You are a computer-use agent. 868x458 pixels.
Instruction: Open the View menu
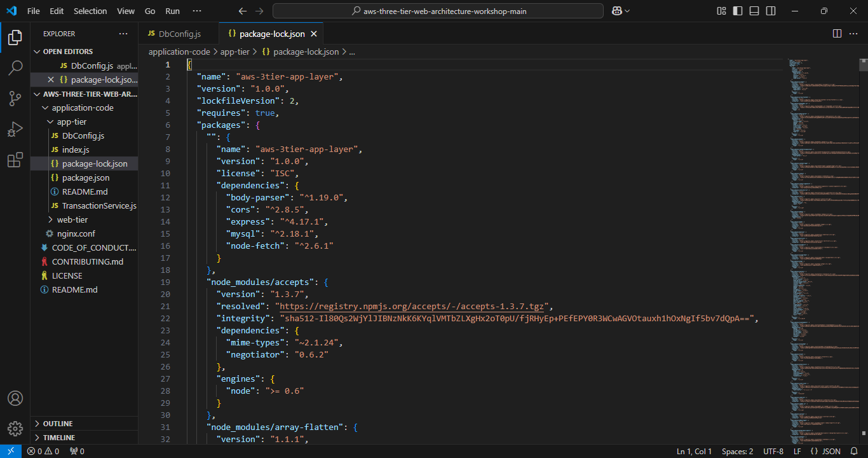[126, 11]
